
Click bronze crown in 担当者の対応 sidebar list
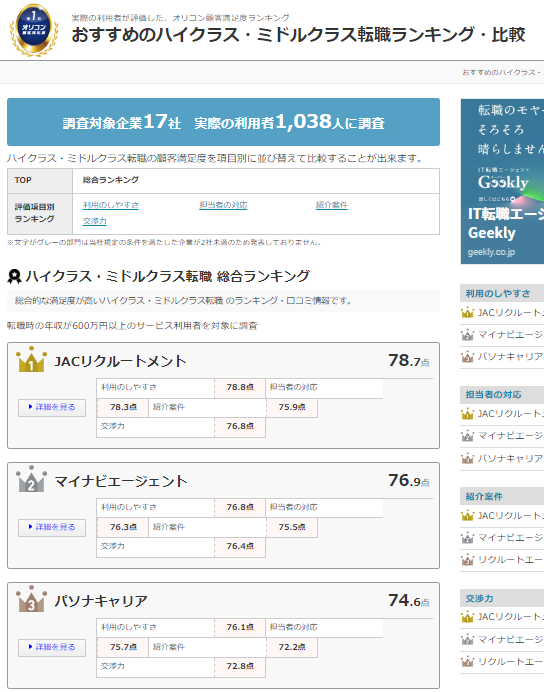[x=467, y=459]
